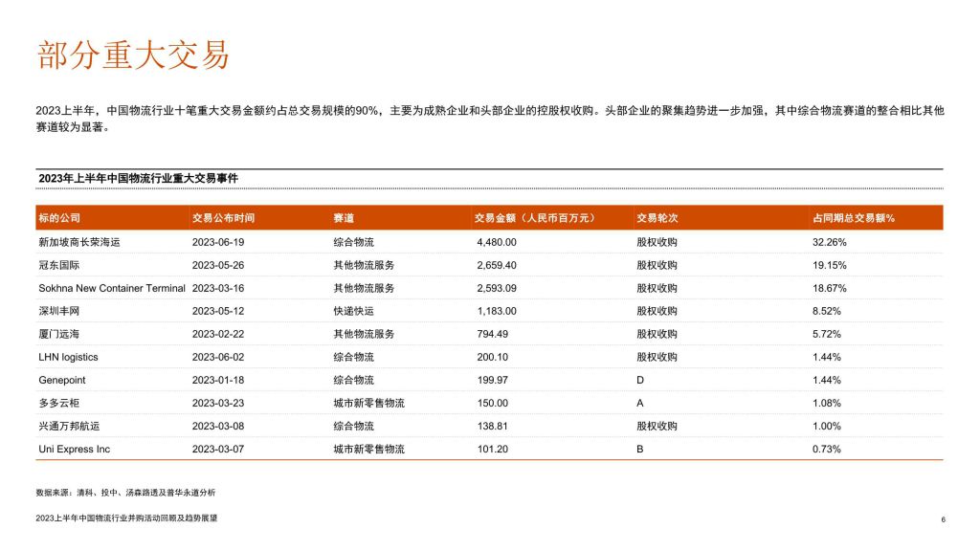Click amount cell 200.10
This screenshot has width=980, height=551.
coord(493,358)
